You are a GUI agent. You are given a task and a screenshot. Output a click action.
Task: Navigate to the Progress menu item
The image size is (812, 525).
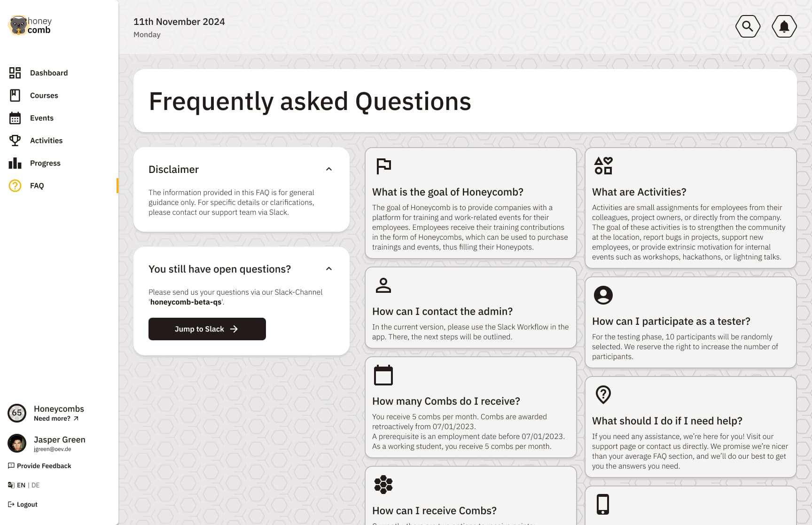click(x=45, y=163)
